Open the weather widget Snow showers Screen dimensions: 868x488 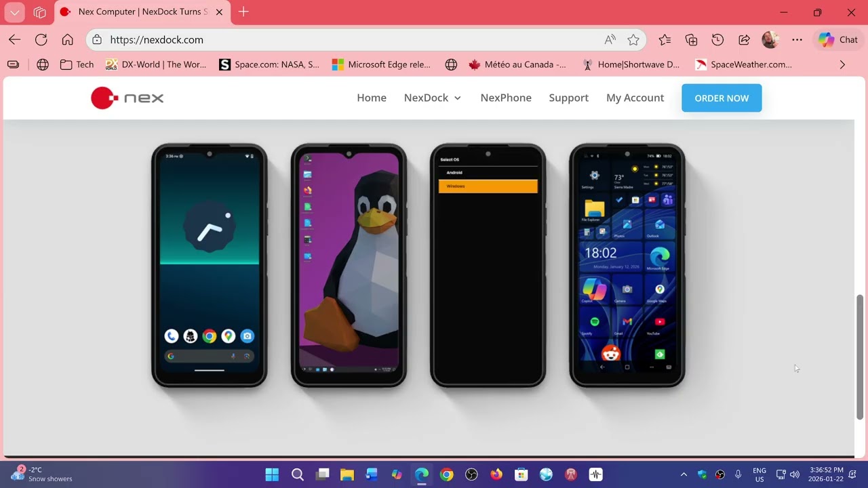point(42,474)
